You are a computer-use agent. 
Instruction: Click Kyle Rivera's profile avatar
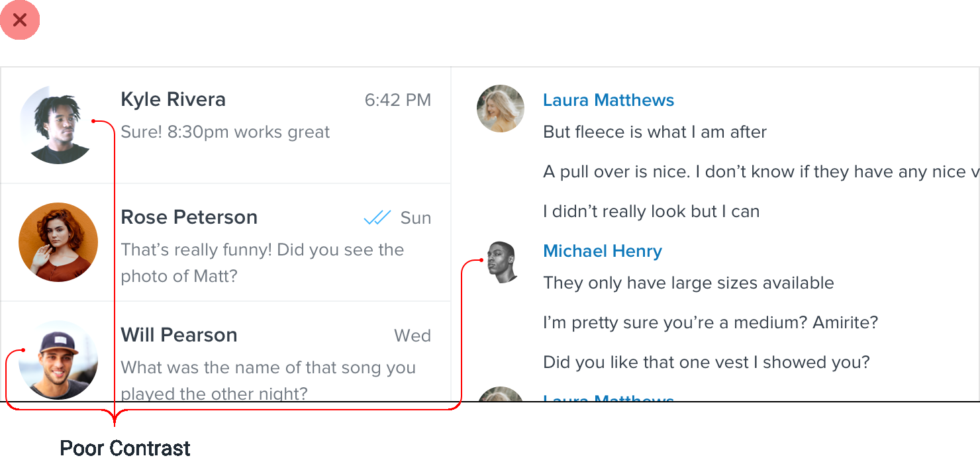point(58,125)
